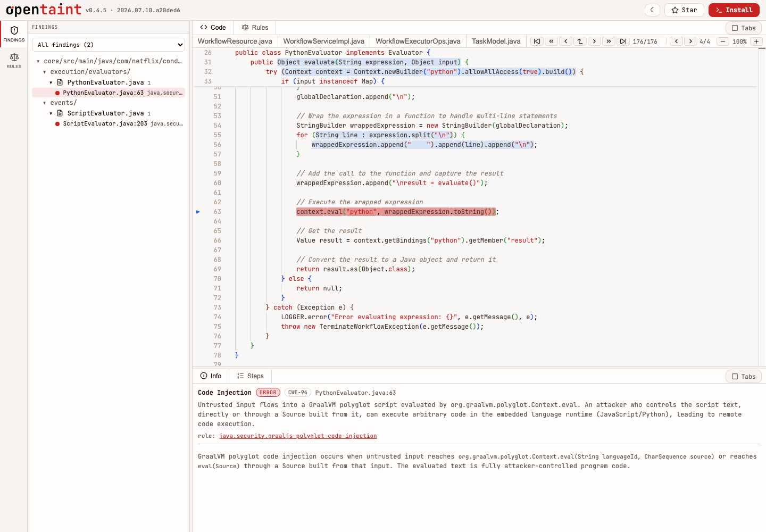Screen dimensions: 766x532
Task: Click the 176/176 step counter
Action: 645,41
